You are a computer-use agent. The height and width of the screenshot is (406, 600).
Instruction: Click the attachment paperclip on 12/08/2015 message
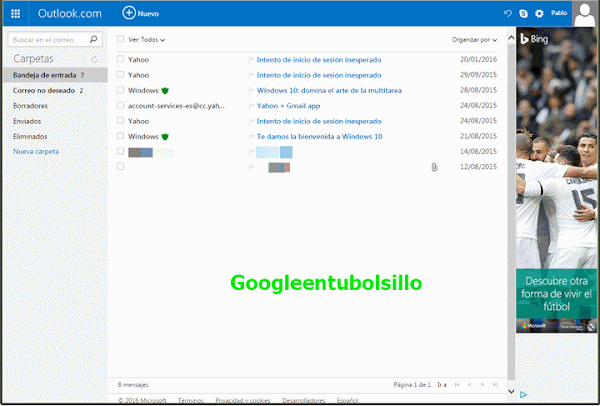pos(434,167)
